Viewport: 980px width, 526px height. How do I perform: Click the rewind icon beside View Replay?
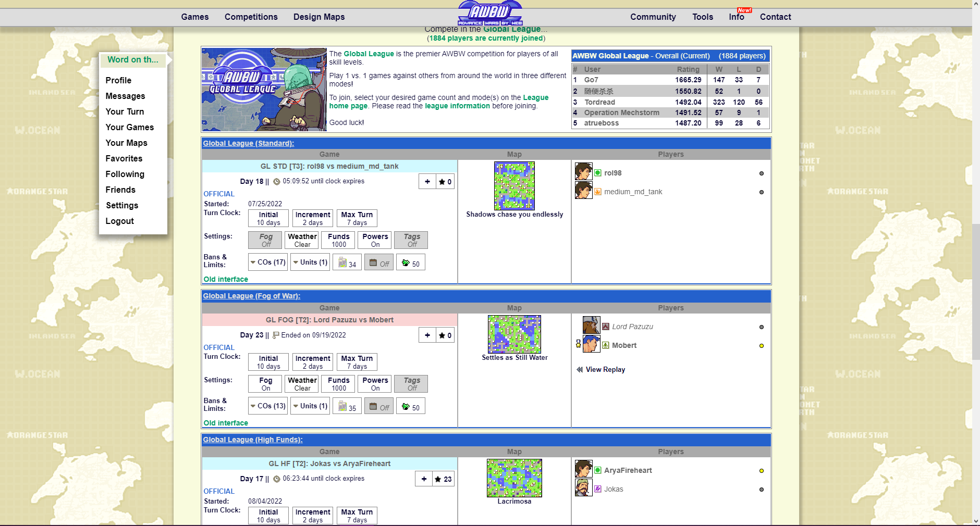579,370
